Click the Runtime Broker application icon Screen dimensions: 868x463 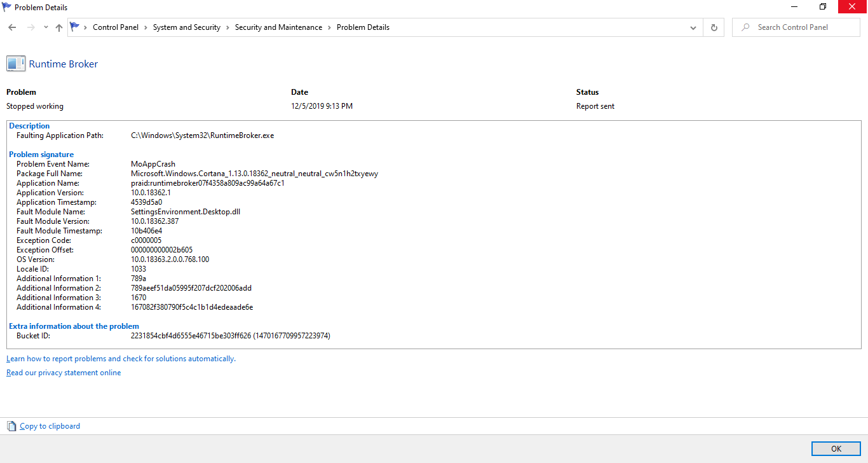pyautogui.click(x=16, y=64)
